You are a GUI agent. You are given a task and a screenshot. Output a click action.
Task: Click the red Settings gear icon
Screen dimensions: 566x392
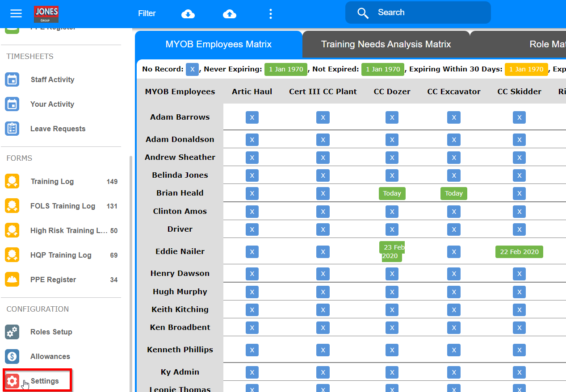click(12, 381)
